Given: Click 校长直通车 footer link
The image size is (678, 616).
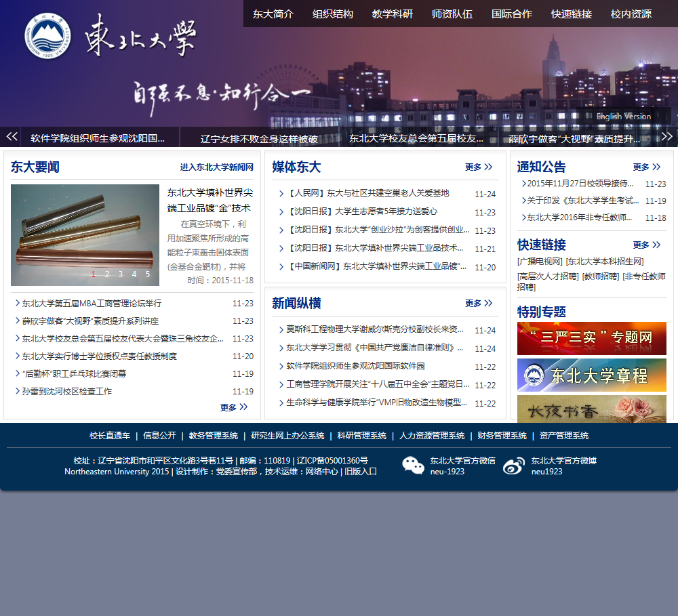Looking at the screenshot, I should 110,436.
